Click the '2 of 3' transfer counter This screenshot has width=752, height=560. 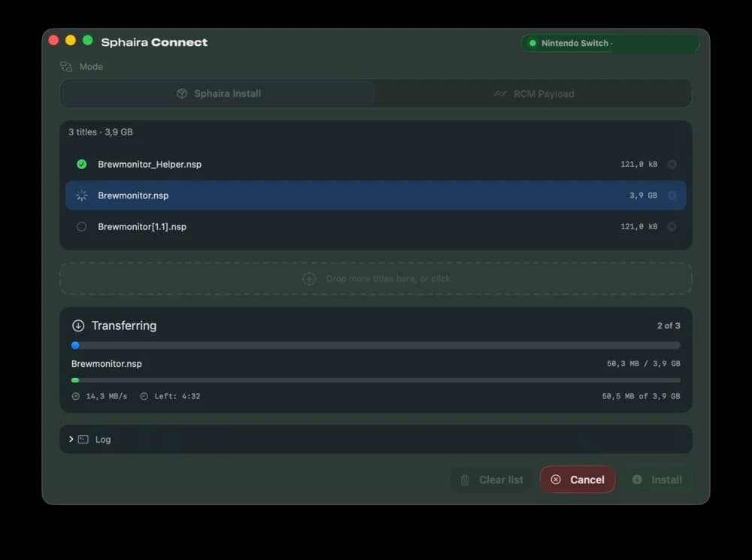click(x=668, y=326)
